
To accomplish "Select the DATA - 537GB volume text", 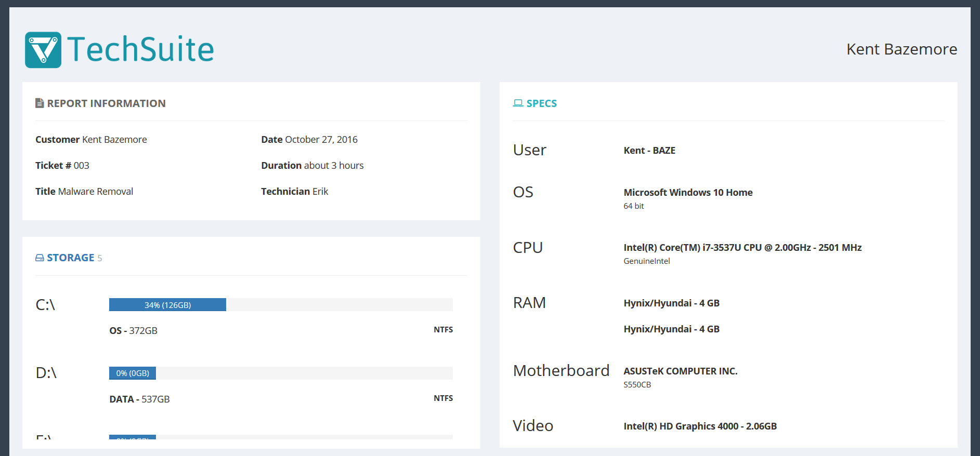I will click(139, 399).
